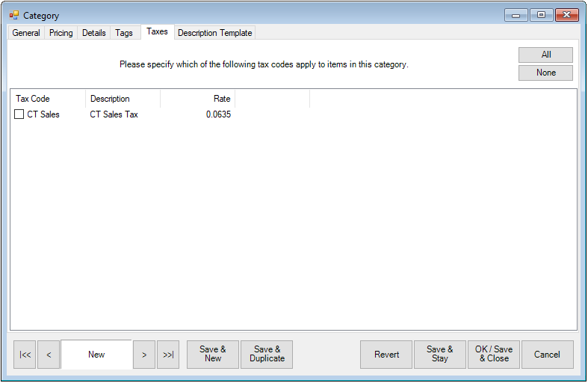Image resolution: width=588 pixels, height=383 pixels.
Task: Switch to the General tab
Action: [26, 33]
